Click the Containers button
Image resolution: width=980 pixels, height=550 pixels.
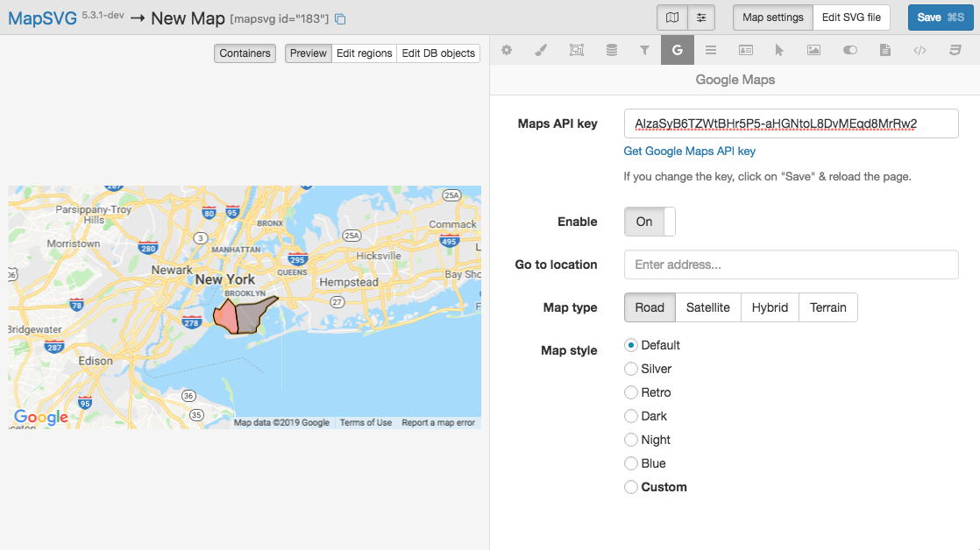click(245, 53)
